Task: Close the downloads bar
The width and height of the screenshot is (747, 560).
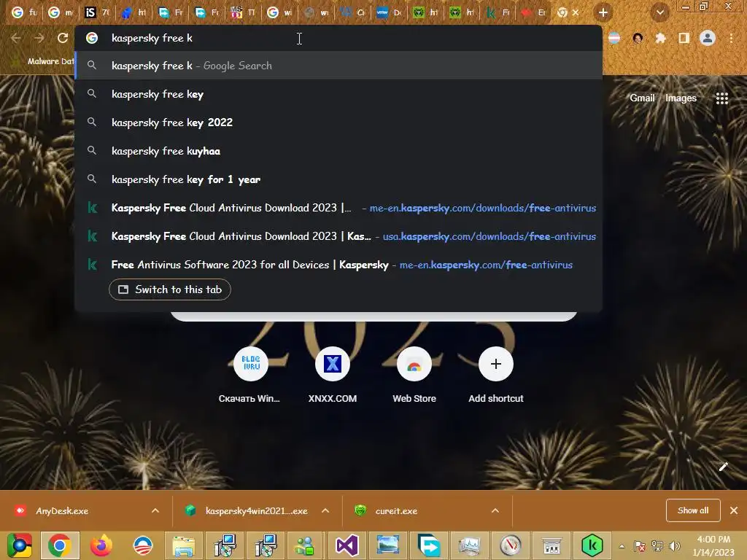Action: pyautogui.click(x=734, y=510)
